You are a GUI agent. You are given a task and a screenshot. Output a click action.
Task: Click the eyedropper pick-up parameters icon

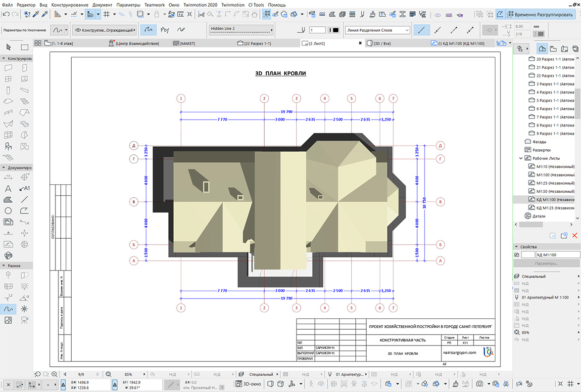[36, 14]
